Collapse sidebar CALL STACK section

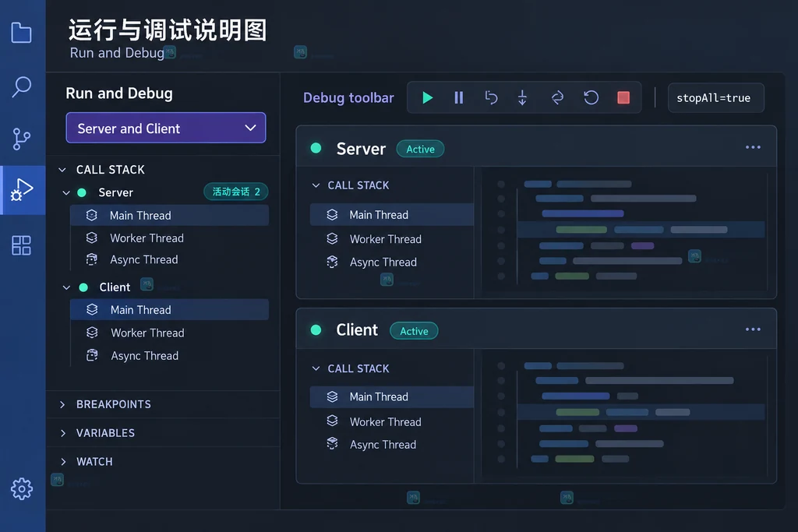(x=62, y=170)
